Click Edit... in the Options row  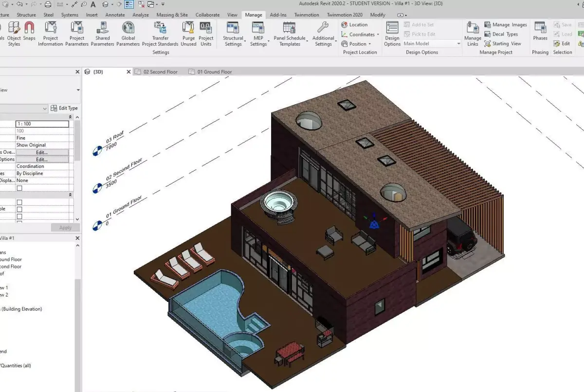coord(42,160)
